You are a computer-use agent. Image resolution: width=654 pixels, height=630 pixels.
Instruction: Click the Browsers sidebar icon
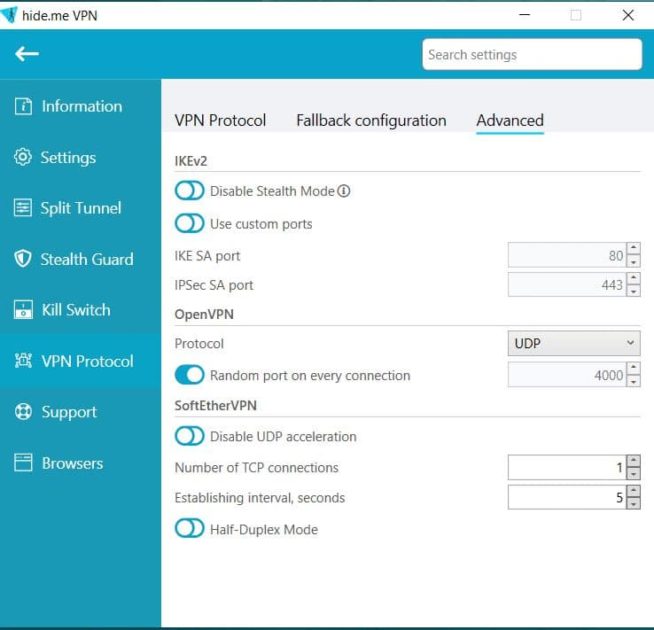[x=23, y=463]
